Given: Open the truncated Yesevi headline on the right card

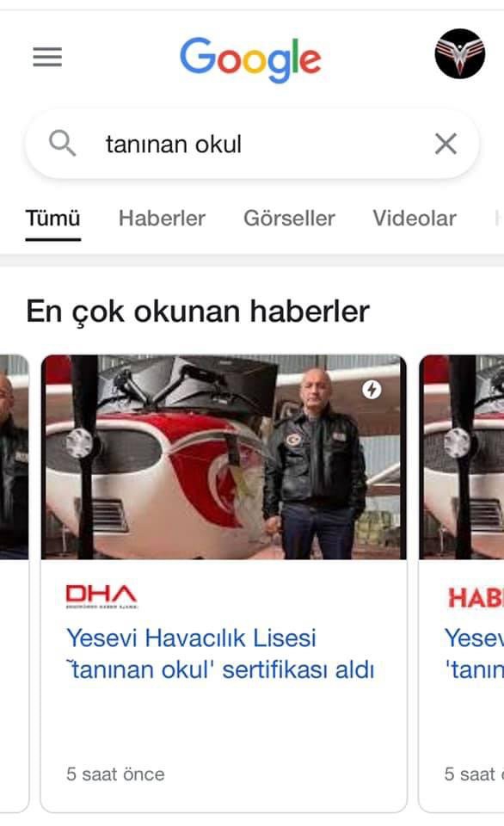Looking at the screenshot, I should click(474, 654).
